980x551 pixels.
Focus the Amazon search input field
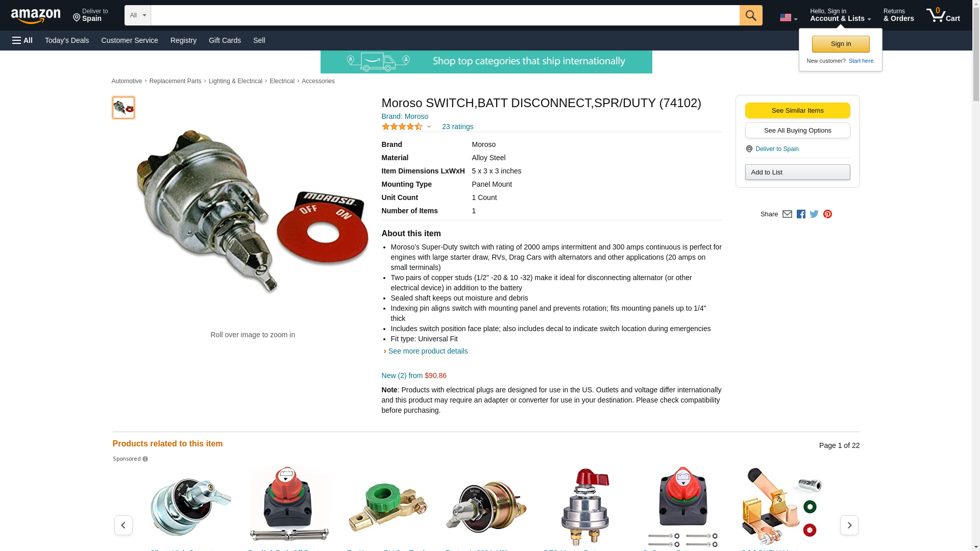click(x=445, y=15)
